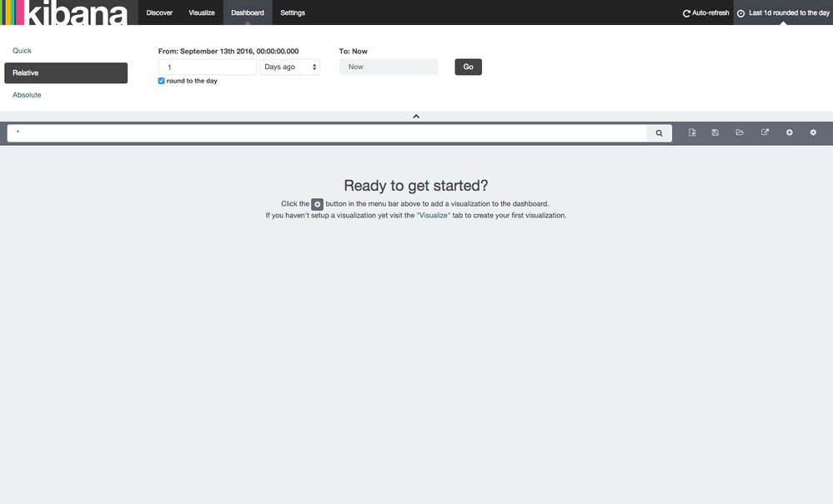Switch to the Discover tab
Screen dimensions: 833x504
159,12
